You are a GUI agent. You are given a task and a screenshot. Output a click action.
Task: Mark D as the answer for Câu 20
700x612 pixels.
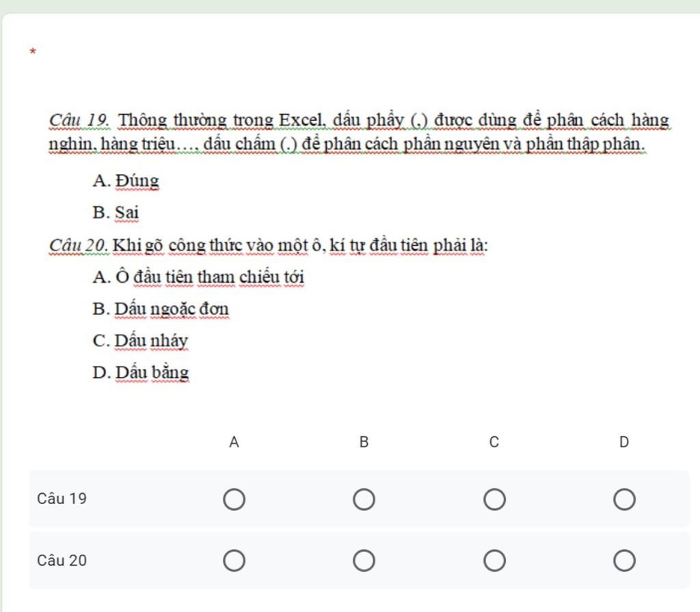pyautogui.click(x=623, y=561)
